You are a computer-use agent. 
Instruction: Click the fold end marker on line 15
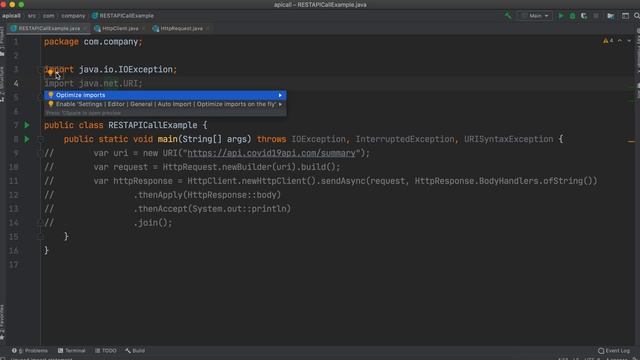(x=40, y=237)
